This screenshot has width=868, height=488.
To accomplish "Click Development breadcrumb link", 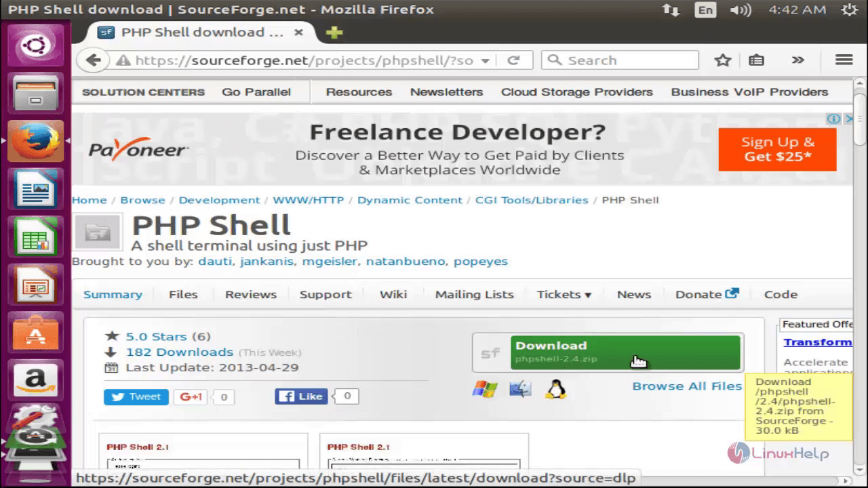I will (x=219, y=200).
